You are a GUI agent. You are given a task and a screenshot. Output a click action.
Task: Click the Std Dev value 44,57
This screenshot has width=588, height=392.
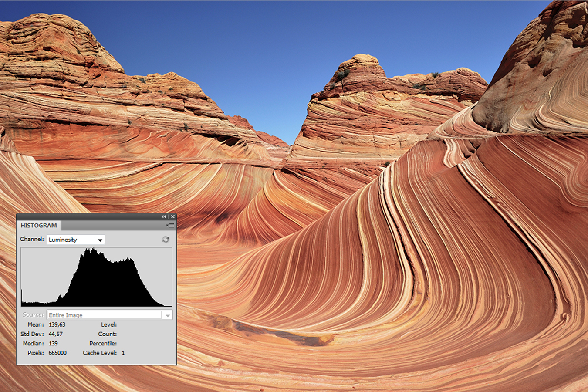(x=56, y=334)
